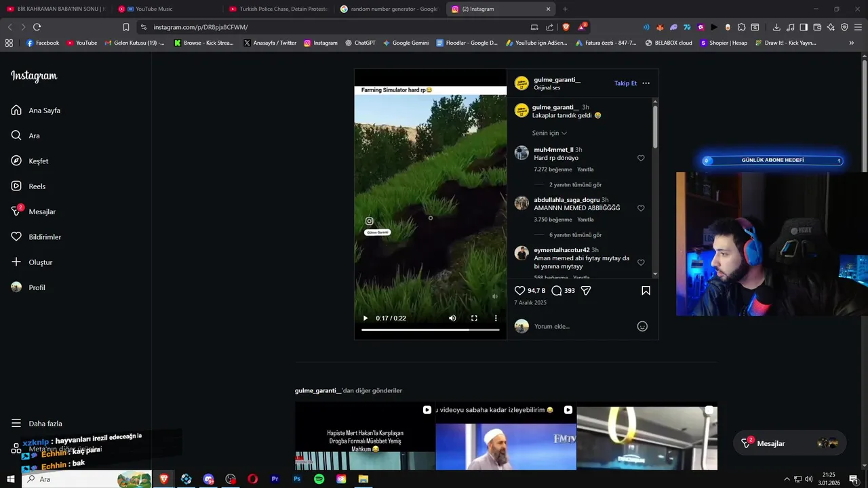Open Photoshop from the taskbar

click(297, 479)
